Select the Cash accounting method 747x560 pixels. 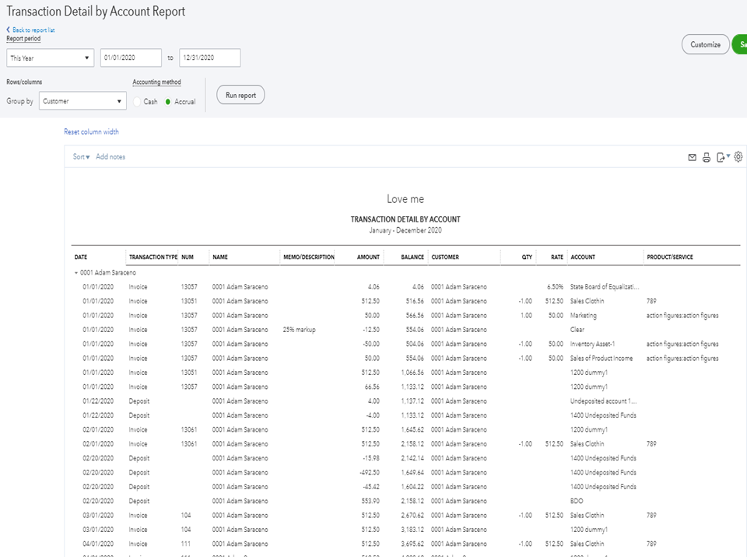[x=138, y=102]
